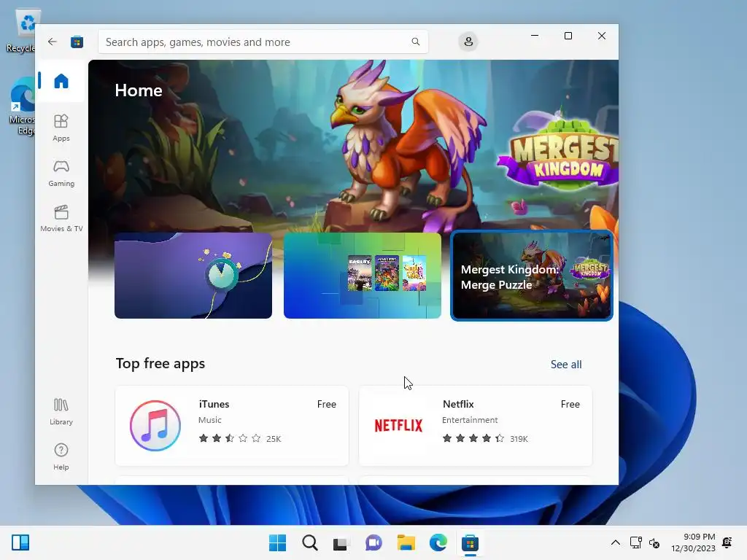747x560 pixels.
Task: Click the iTunes music note icon
Action: [155, 426]
